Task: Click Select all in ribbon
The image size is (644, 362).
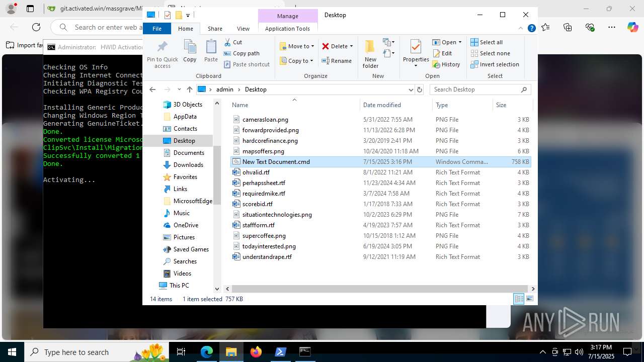Action: (x=487, y=42)
